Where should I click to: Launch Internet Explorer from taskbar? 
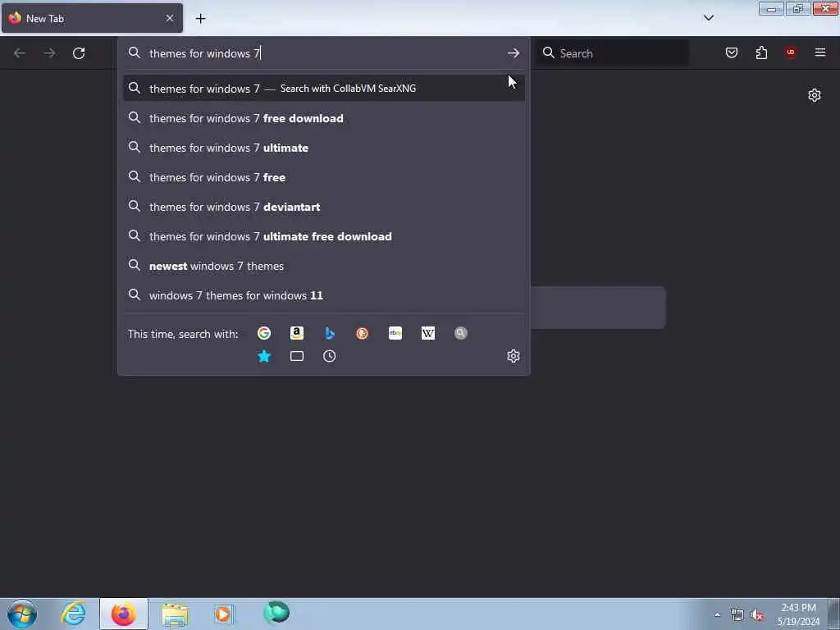tap(73, 614)
